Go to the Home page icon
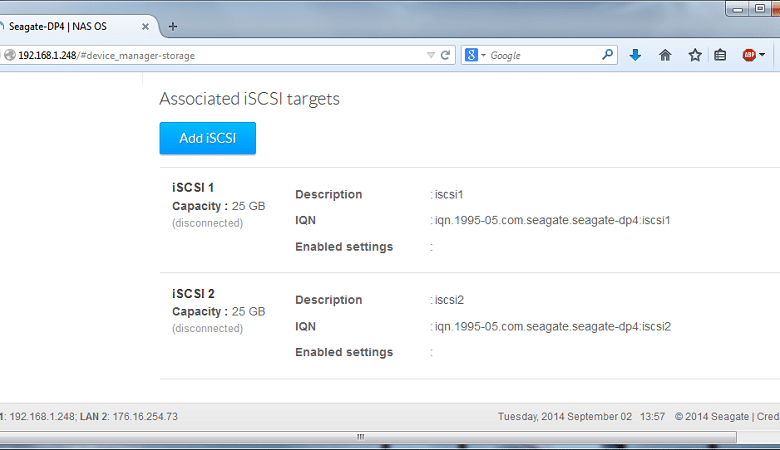780x450 pixels. [x=665, y=55]
